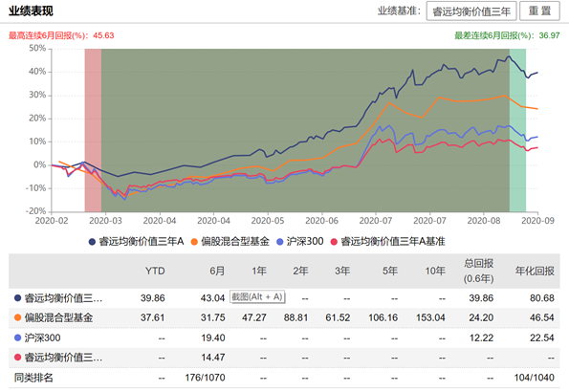Toggle 偏股混合型基金 orange legend marker
The width and height of the screenshot is (569, 392).
tap(194, 242)
